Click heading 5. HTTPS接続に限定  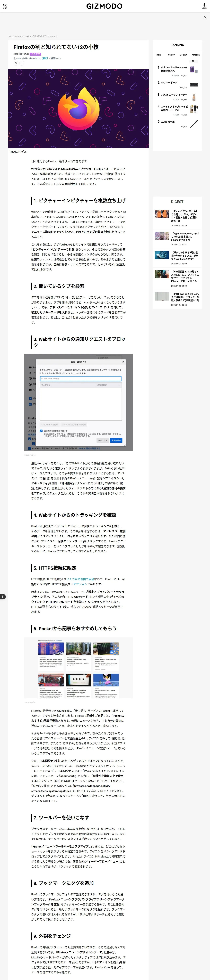pyautogui.click(x=55, y=568)
